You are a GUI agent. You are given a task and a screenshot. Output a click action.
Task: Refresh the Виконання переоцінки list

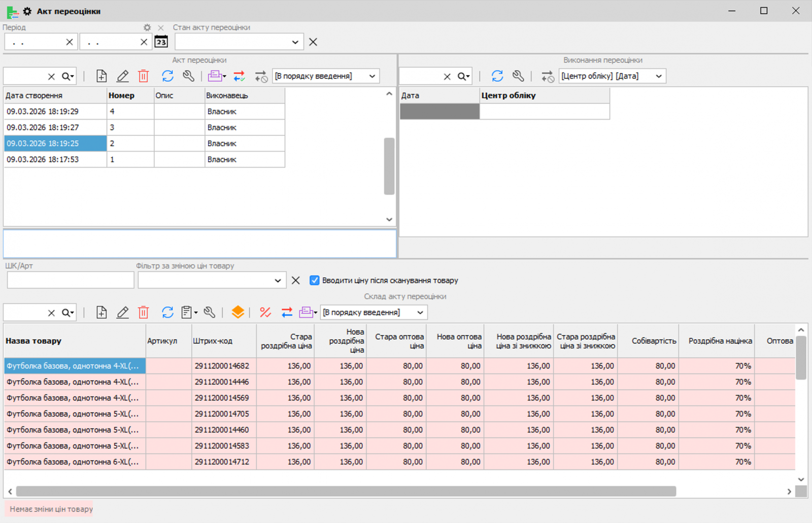point(497,76)
